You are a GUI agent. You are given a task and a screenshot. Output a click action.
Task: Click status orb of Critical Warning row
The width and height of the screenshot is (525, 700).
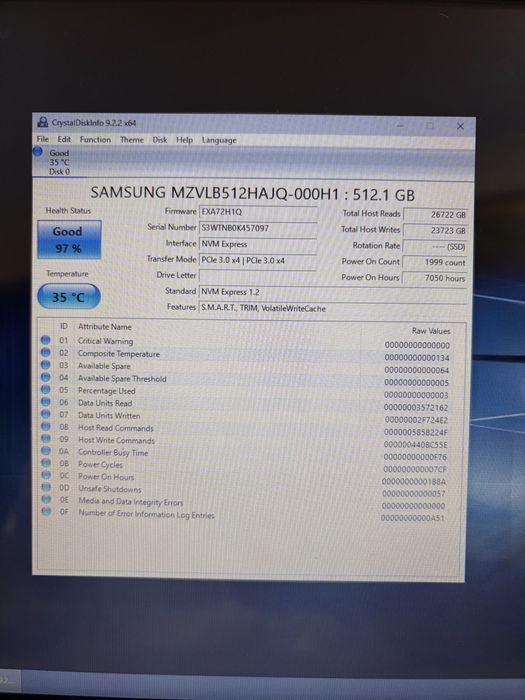click(x=45, y=340)
